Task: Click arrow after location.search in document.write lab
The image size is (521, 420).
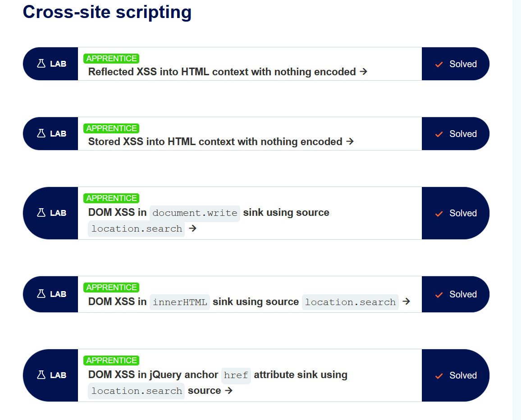Action: (x=193, y=228)
